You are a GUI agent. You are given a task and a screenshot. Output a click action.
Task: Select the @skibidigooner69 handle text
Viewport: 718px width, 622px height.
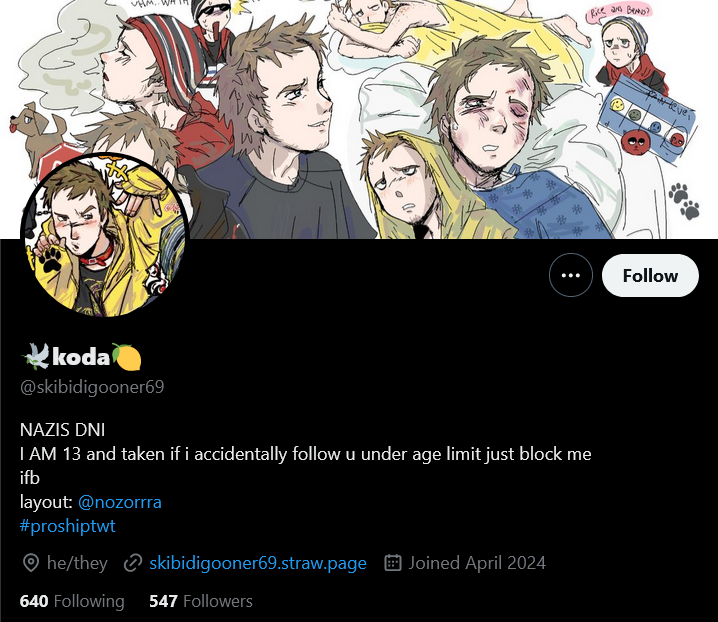coord(92,387)
